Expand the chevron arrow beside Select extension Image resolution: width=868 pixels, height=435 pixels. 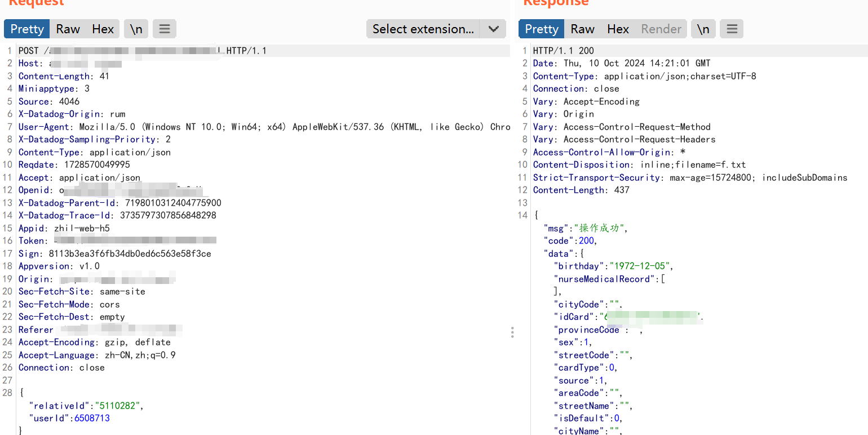point(493,29)
